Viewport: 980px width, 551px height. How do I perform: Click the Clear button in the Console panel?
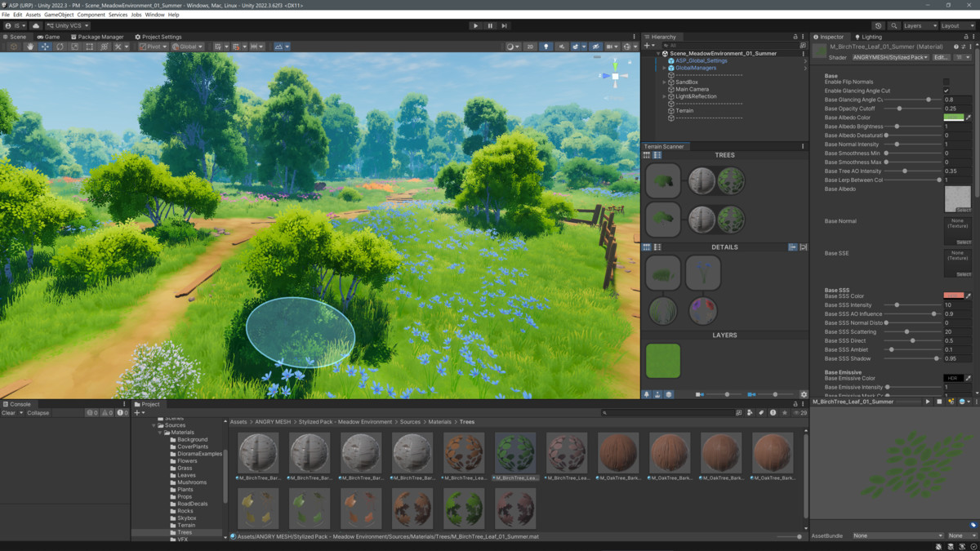click(11, 412)
